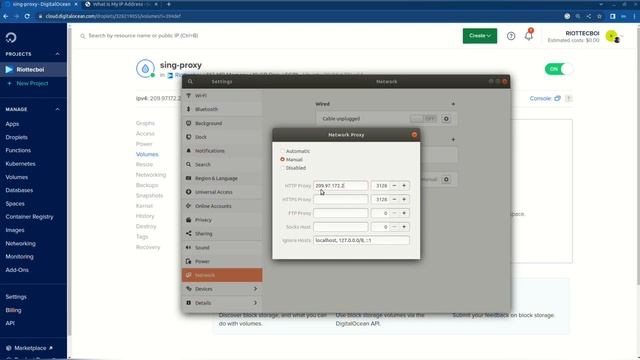
Task: Bookmark the page with the star icon
Action: pos(599,16)
